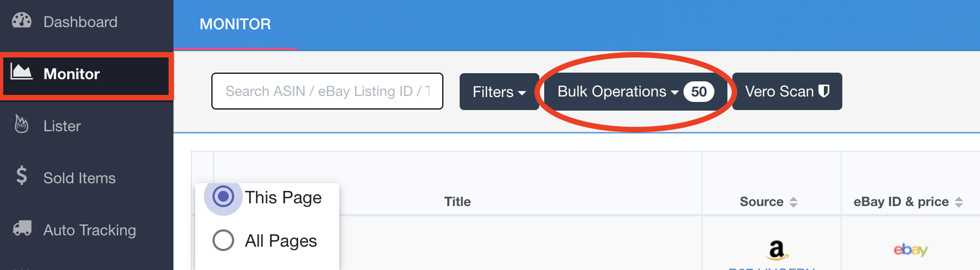Screen dimensions: 980x270
Task: Click the Dashboard gauge icon
Action: tap(22, 21)
